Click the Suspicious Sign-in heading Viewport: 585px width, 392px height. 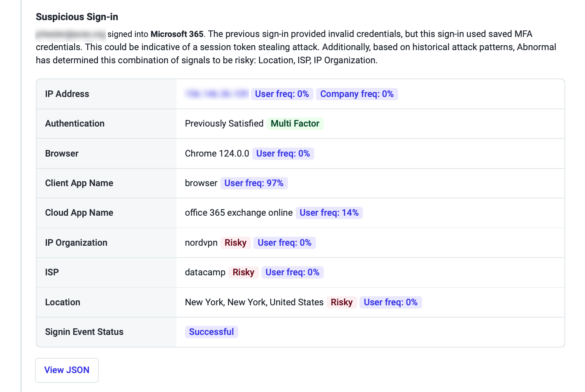[x=77, y=17]
